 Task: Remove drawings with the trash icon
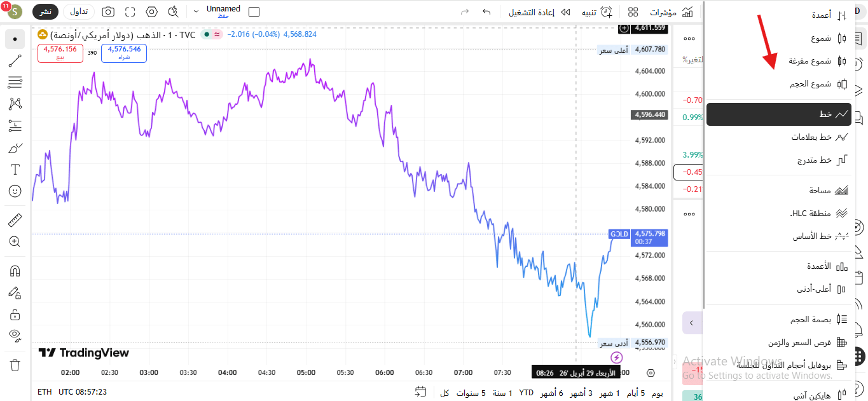pyautogui.click(x=15, y=365)
